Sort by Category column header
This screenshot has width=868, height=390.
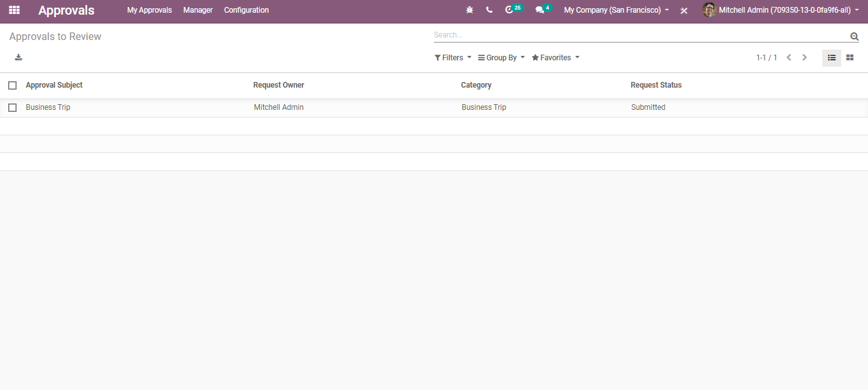click(476, 85)
